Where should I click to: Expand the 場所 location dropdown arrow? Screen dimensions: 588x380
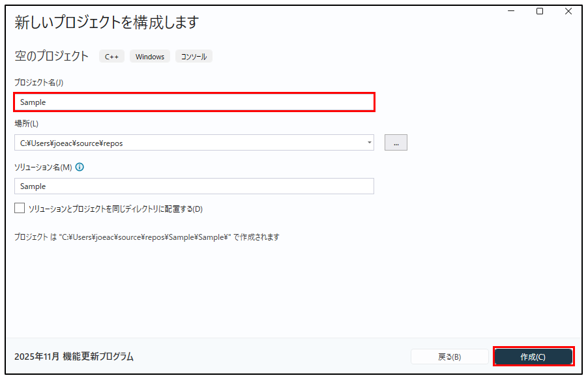369,143
